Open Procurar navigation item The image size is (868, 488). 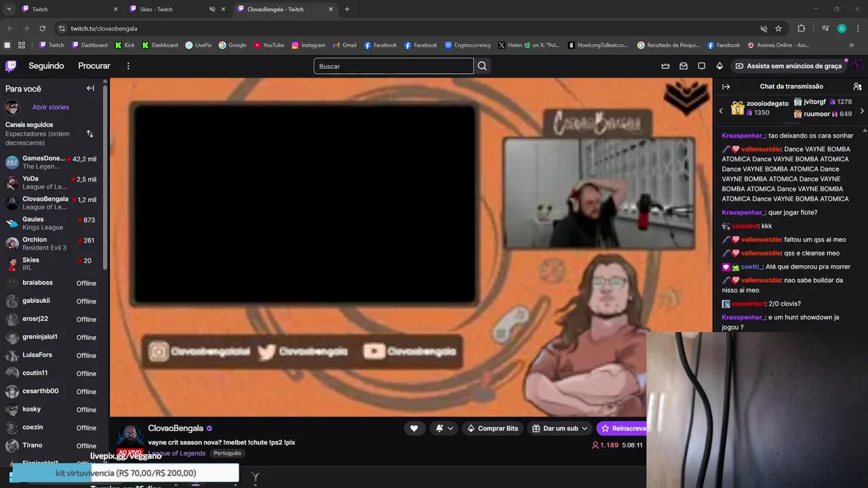94,66
